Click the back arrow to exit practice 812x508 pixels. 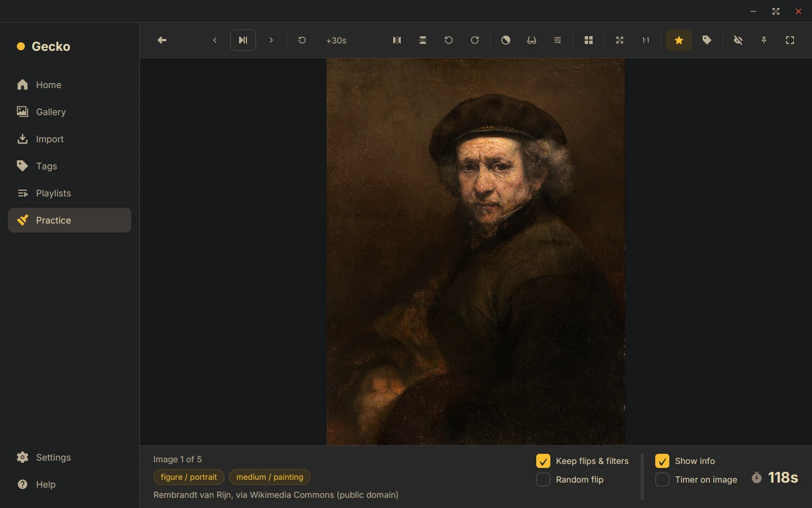point(162,40)
